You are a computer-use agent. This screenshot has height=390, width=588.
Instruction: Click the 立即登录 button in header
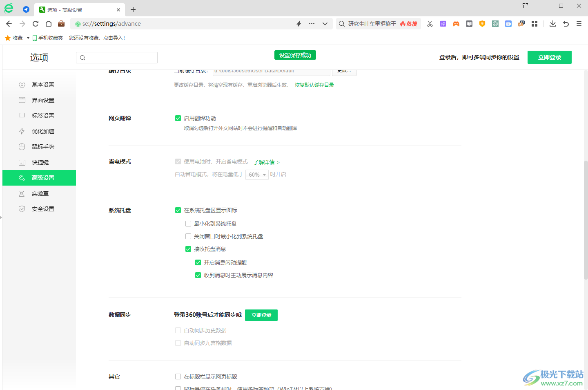[x=550, y=57]
